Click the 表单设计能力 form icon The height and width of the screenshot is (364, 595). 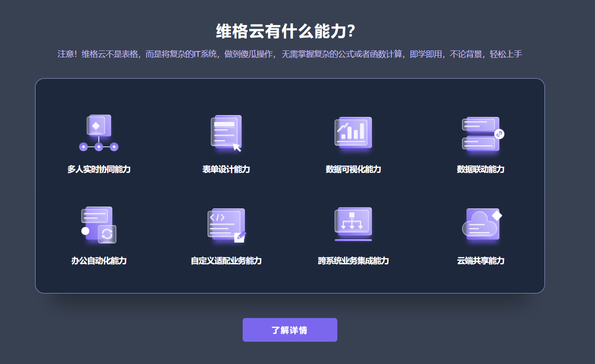[x=226, y=133]
